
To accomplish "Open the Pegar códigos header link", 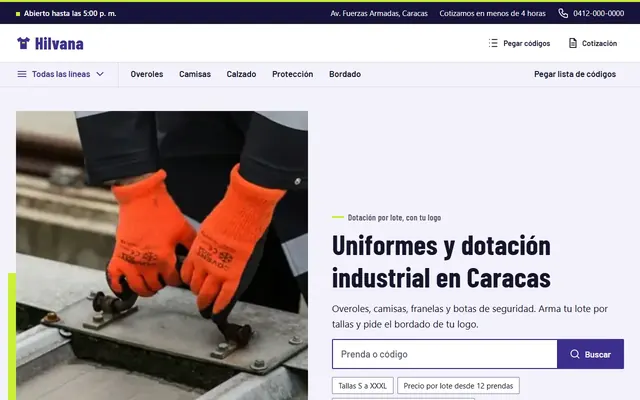I will (x=527, y=43).
